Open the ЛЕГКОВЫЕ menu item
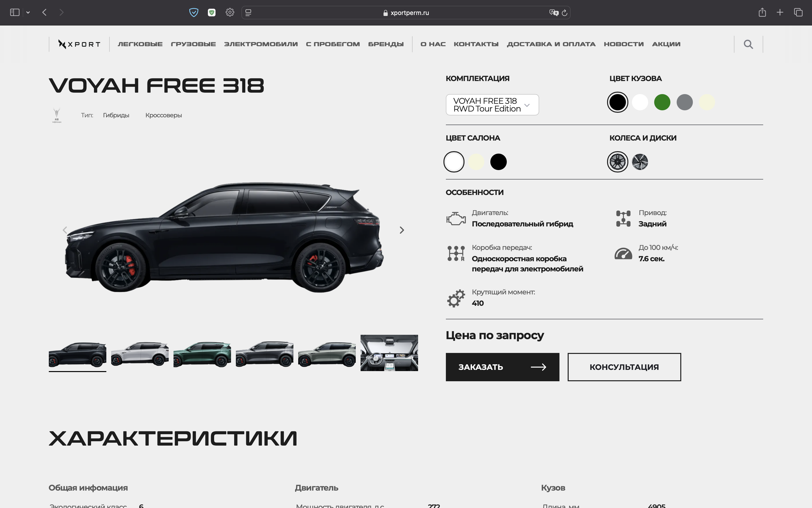Viewport: 812px width, 508px height. point(140,44)
